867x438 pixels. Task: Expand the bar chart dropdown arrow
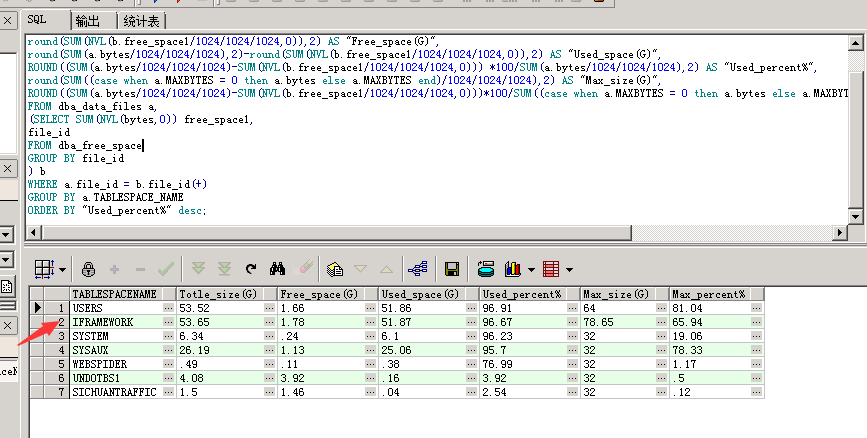pyautogui.click(x=530, y=270)
